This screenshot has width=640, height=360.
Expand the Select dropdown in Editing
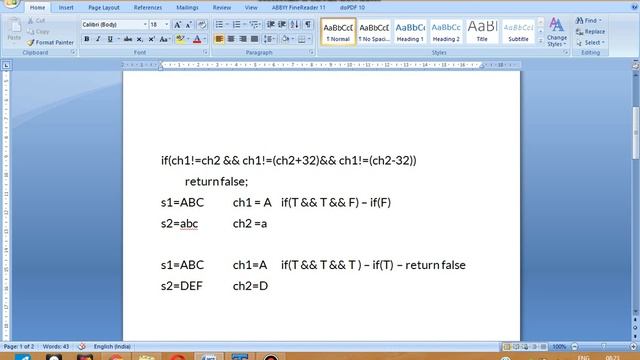point(603,42)
